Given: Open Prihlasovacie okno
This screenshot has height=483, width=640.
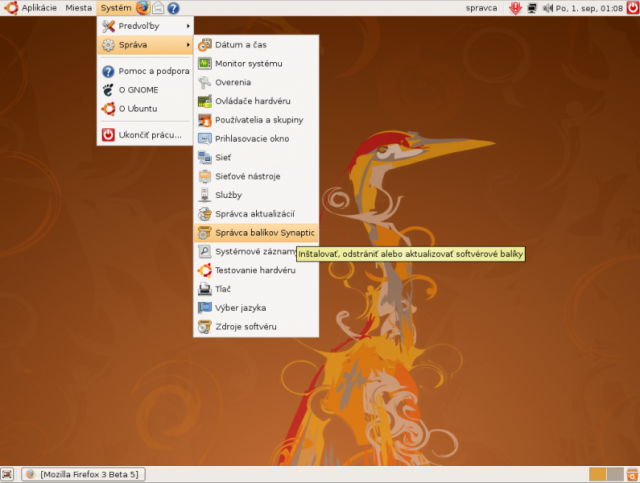Looking at the screenshot, I should [x=256, y=139].
